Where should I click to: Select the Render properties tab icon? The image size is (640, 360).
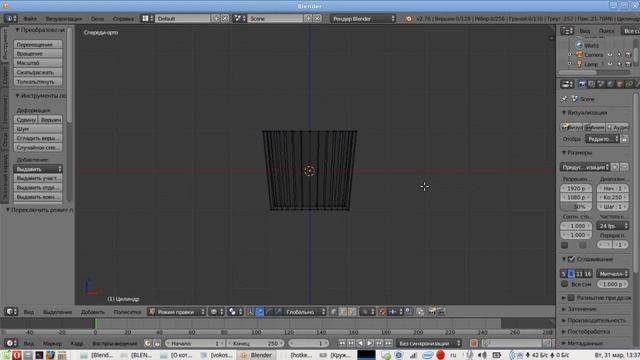coord(582,84)
